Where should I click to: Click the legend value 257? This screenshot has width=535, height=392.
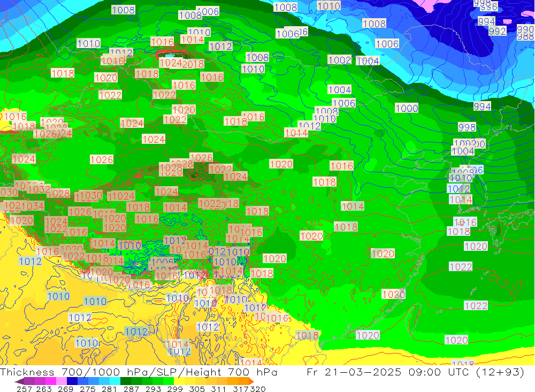point(24,389)
